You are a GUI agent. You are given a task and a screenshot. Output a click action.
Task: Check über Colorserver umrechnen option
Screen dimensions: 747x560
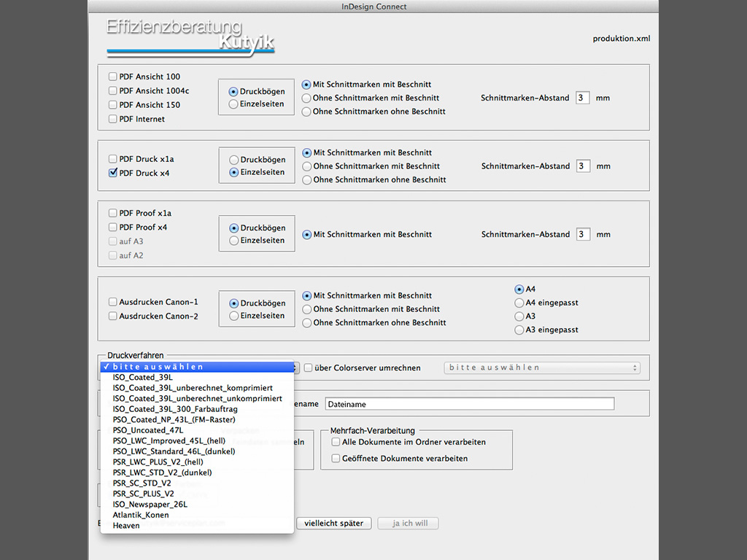308,367
